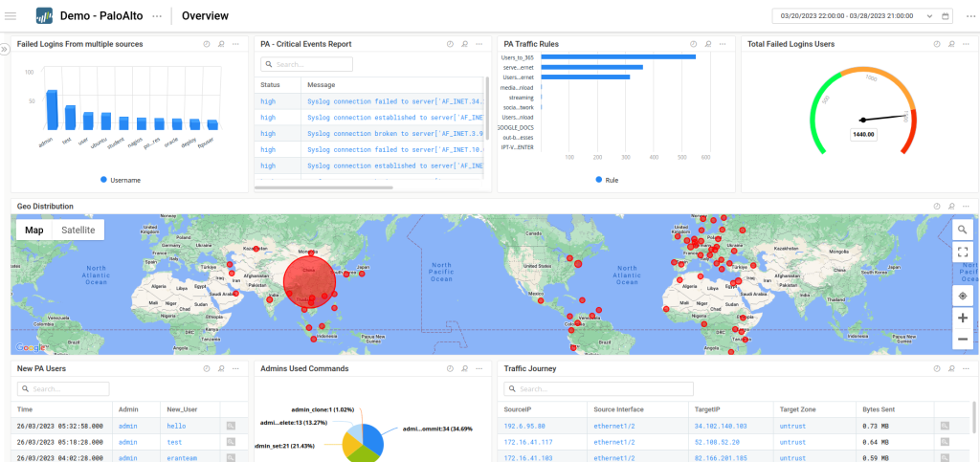The image size is (980, 462).
Task: Click the admin bar in Failed Logins chart
Action: [52, 109]
